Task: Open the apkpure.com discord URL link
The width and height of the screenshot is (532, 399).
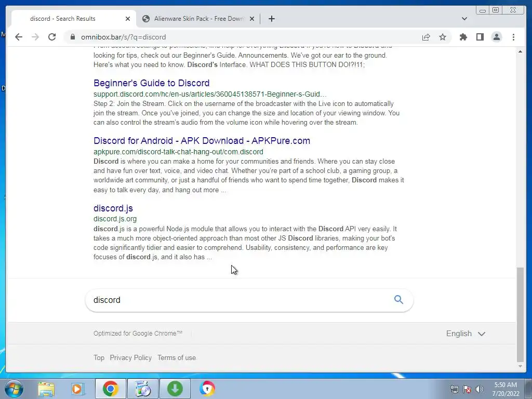Action: tap(179, 152)
